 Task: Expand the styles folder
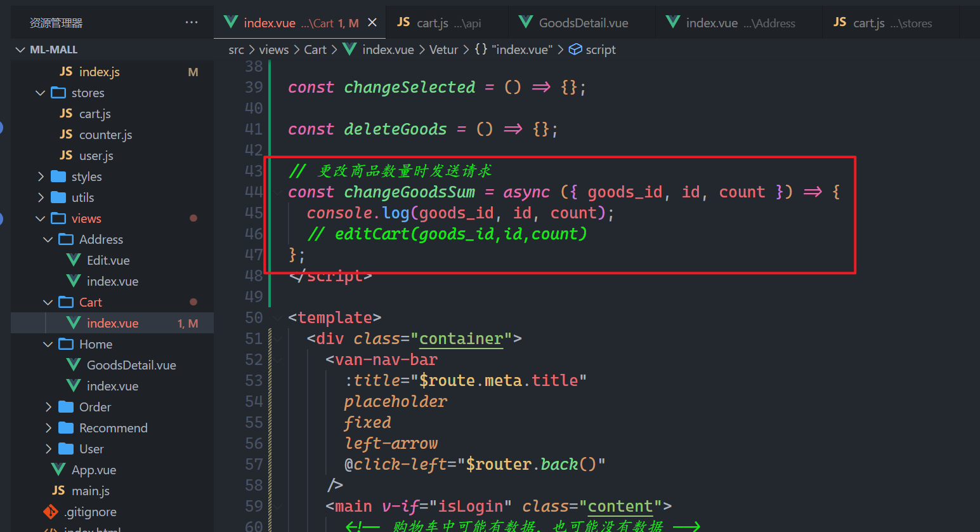[41, 176]
